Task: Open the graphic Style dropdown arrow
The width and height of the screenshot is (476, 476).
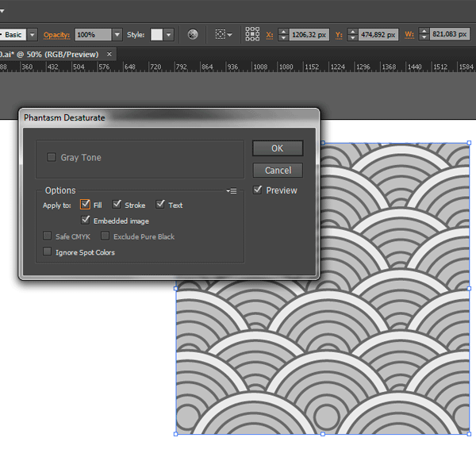Action: [169, 35]
